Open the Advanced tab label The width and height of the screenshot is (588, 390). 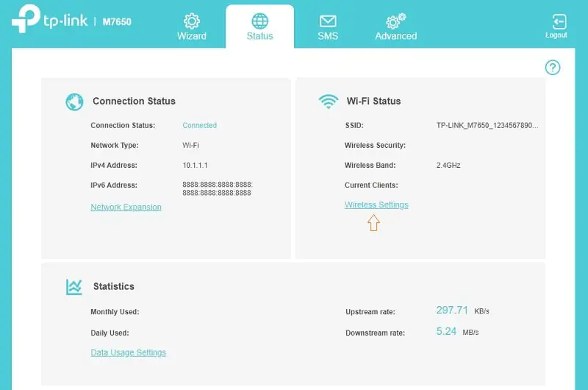(x=396, y=36)
